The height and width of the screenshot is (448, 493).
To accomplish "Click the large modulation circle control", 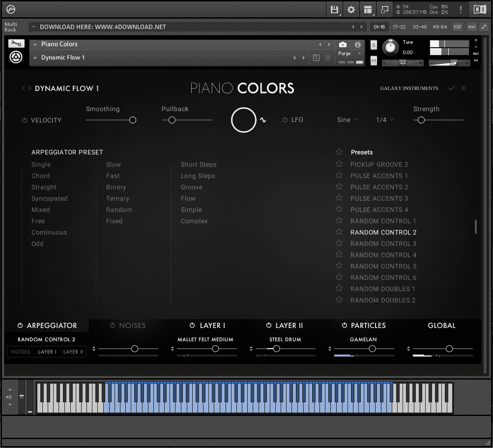I will click(244, 120).
